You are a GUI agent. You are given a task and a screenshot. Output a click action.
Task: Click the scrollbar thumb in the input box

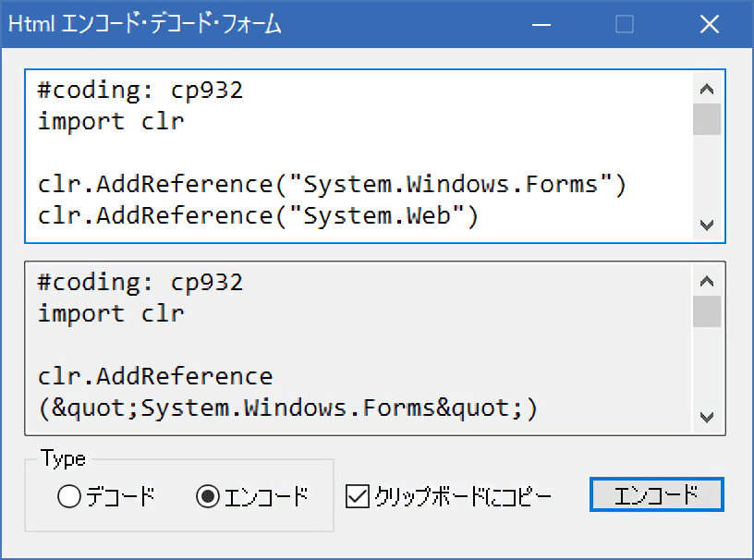coord(707,120)
